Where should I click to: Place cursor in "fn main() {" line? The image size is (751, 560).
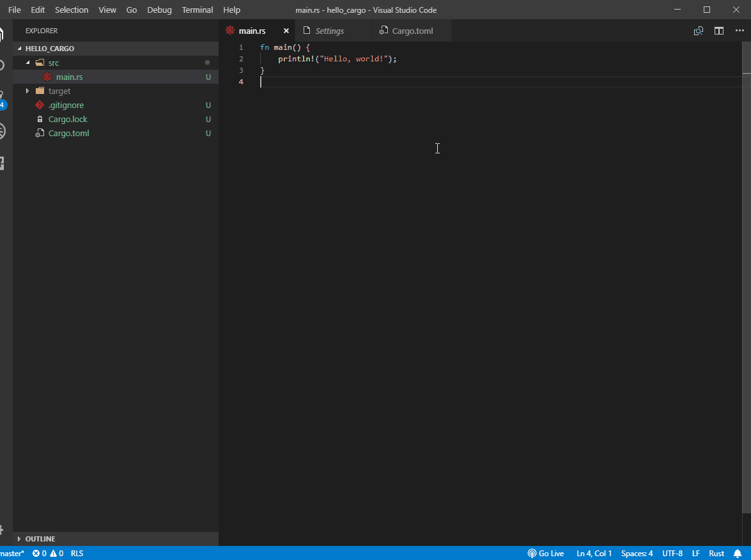point(284,47)
